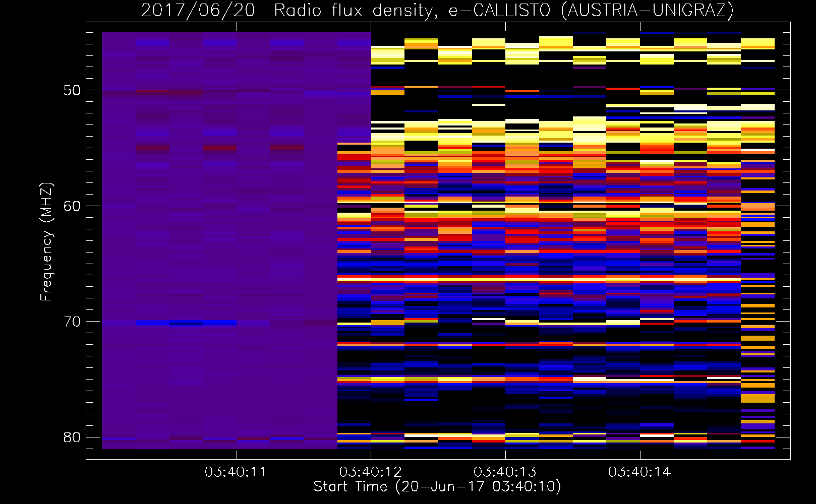The width and height of the screenshot is (816, 504).
Task: Click the '03:40:14' time tick label
Action: point(639,472)
